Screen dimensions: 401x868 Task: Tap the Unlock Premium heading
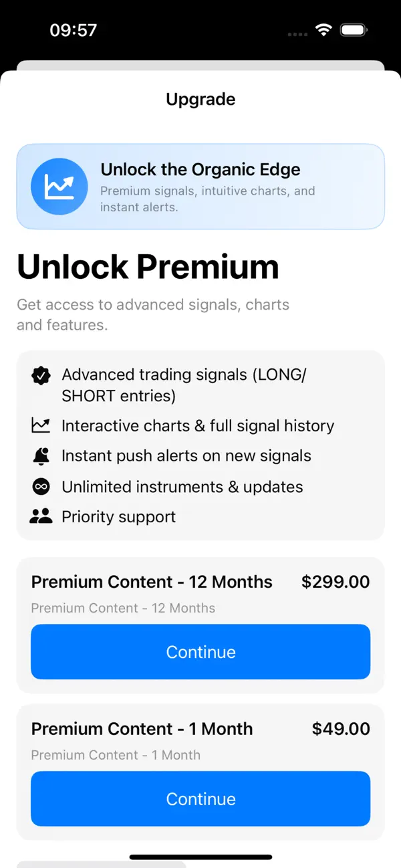148,267
